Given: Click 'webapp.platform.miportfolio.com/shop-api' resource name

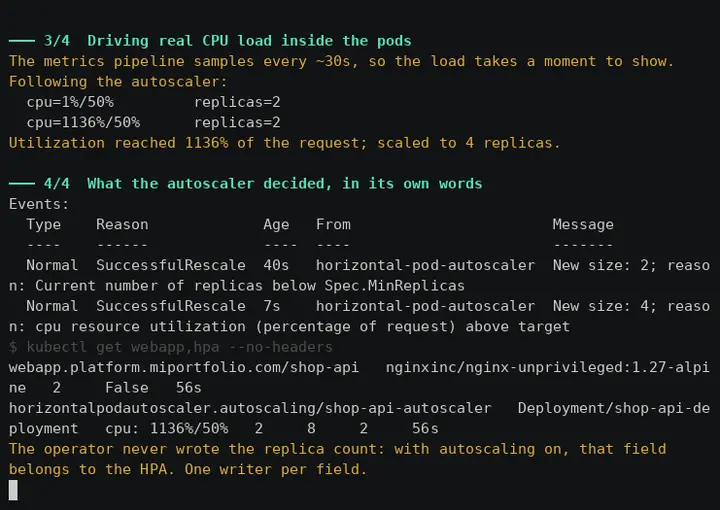Looking at the screenshot, I should click(x=184, y=367).
